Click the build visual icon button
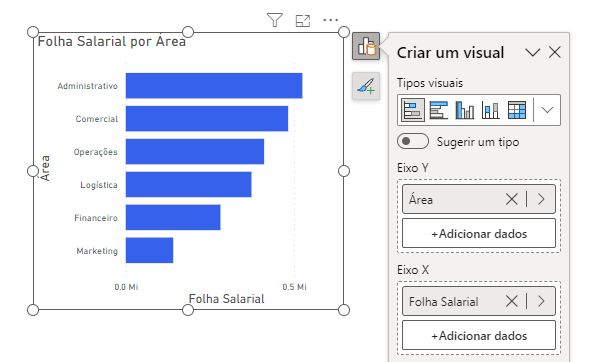Viewport: 590px width, 362px height. pos(366,46)
